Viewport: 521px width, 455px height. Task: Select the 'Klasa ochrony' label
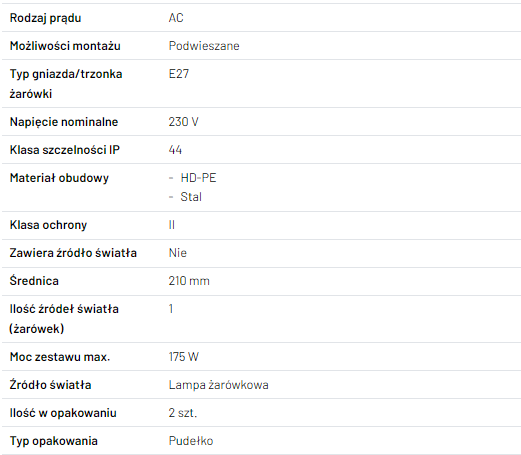pyautogui.click(x=48, y=225)
